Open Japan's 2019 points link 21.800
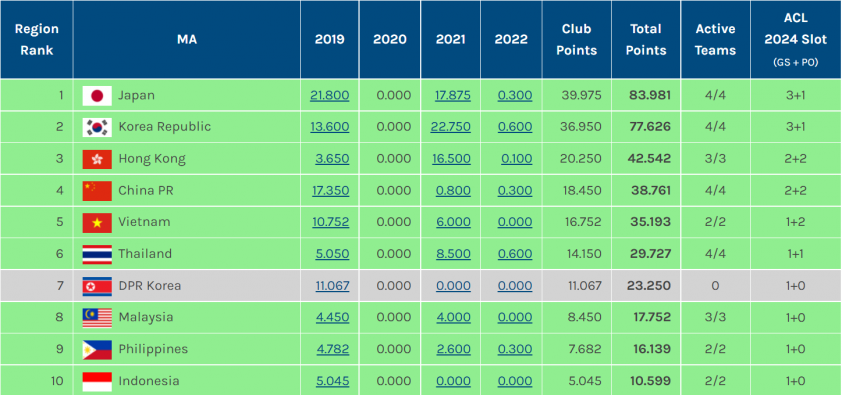The width and height of the screenshot is (842, 395). point(330,96)
